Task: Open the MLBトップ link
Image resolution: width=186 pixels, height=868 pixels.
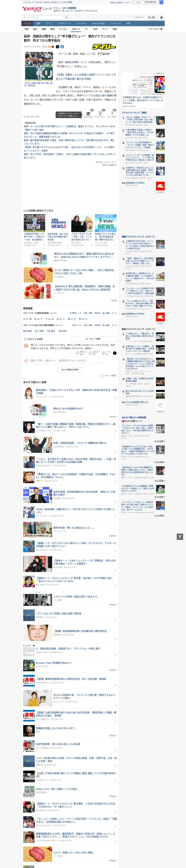Action: tap(77, 325)
